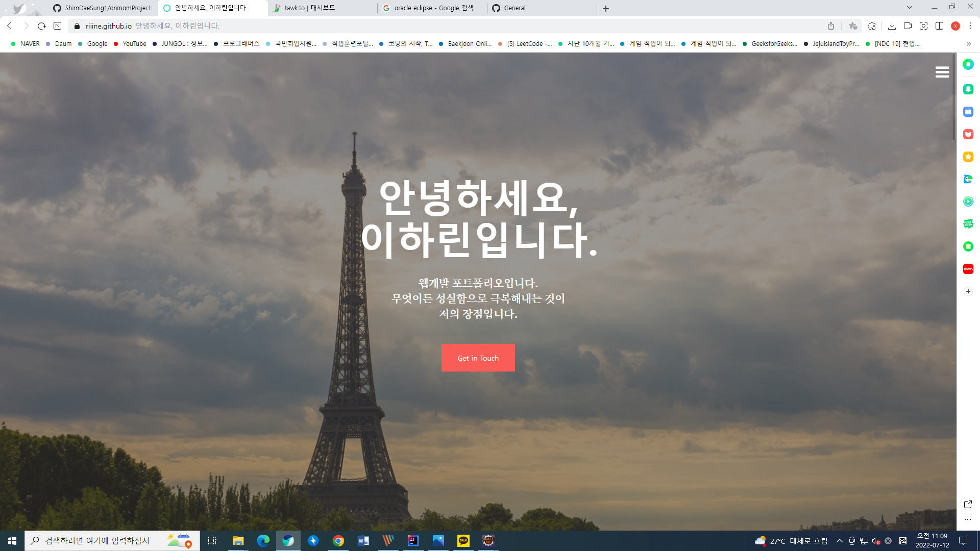Click the downloads icon in the browser toolbar
Viewport: 980px width, 551px height.
892,26
